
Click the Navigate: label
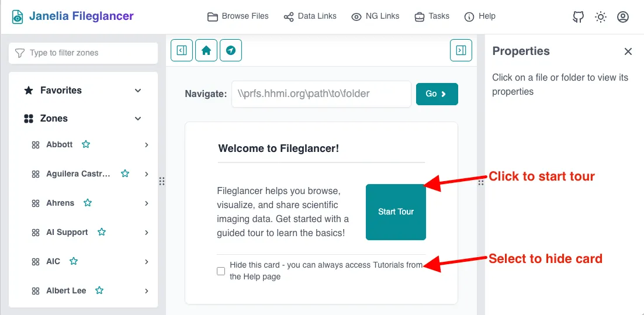tap(206, 94)
